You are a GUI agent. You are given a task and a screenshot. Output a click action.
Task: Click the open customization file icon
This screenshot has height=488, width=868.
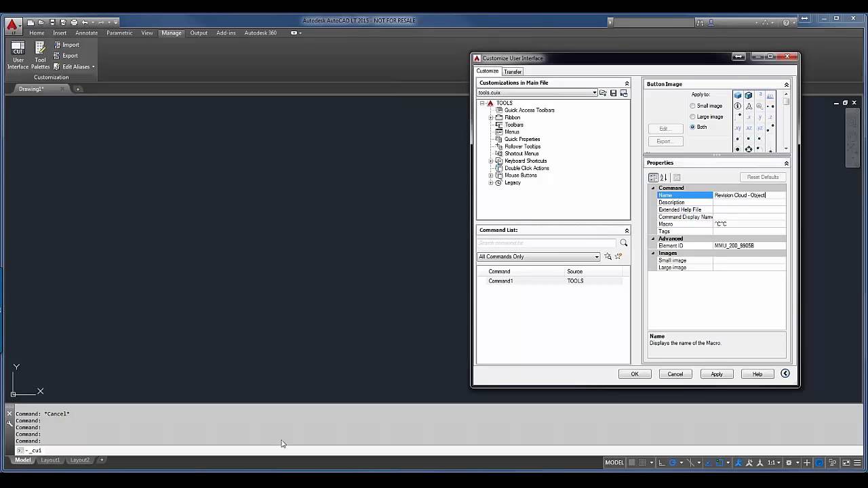point(603,93)
